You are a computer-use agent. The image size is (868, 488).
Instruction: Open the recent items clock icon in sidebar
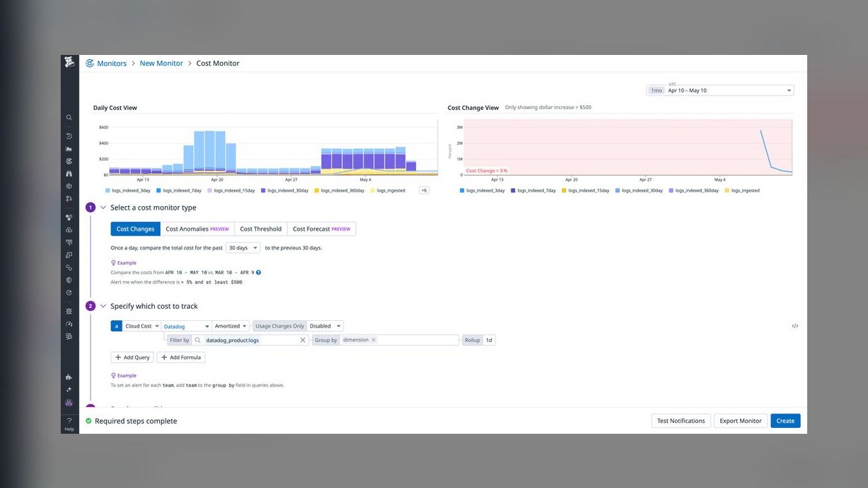tap(69, 136)
